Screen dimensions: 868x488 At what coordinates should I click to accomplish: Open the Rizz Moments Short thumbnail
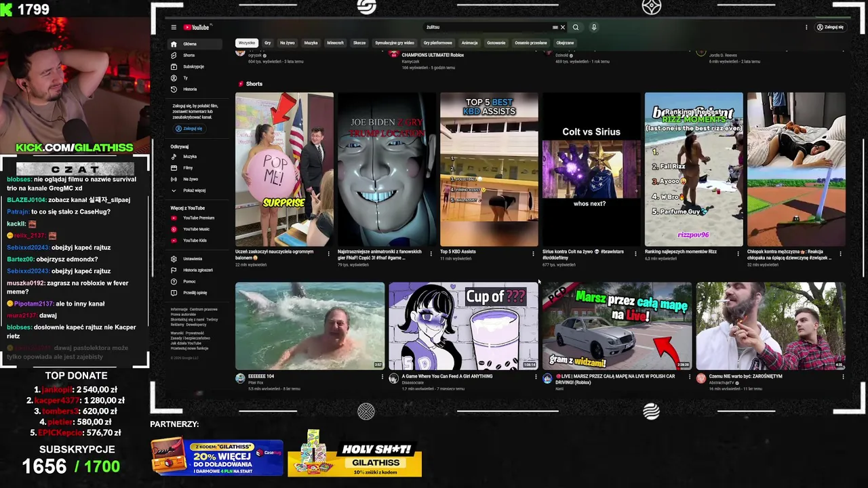click(694, 169)
